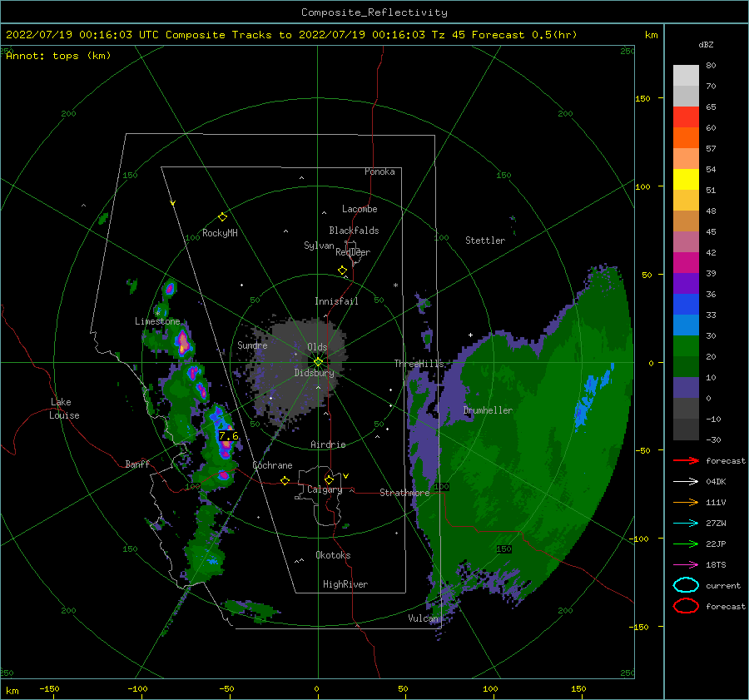Image resolution: width=749 pixels, height=700 pixels.
Task: Click the 'ThreeHills' town label
Action: click(x=419, y=364)
